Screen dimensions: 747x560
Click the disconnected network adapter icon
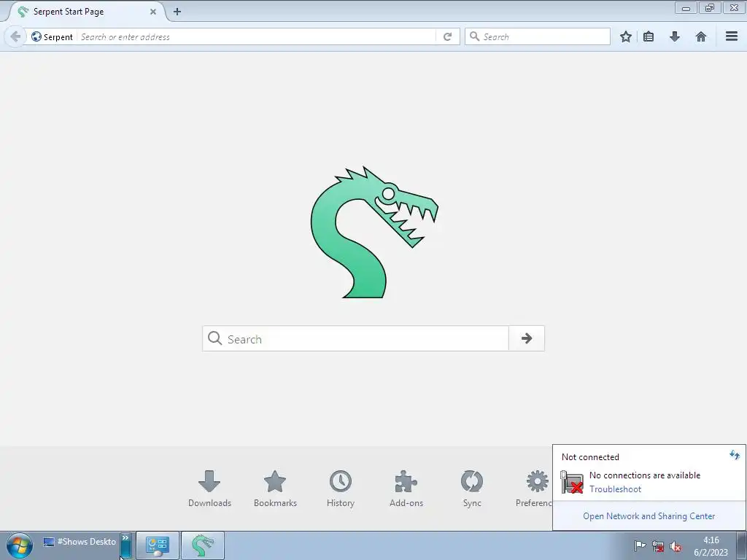(572, 482)
